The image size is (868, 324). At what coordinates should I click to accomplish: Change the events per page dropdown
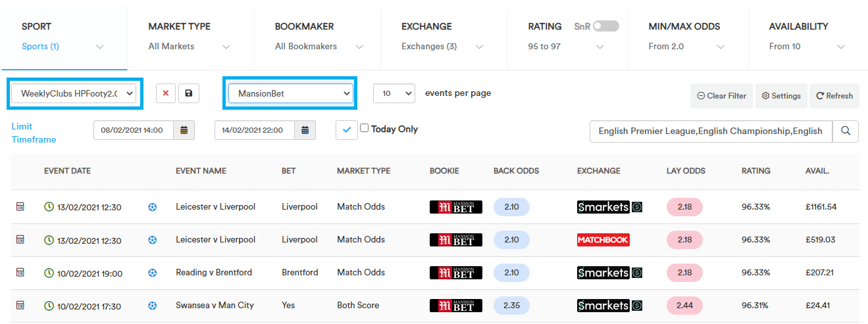point(394,93)
